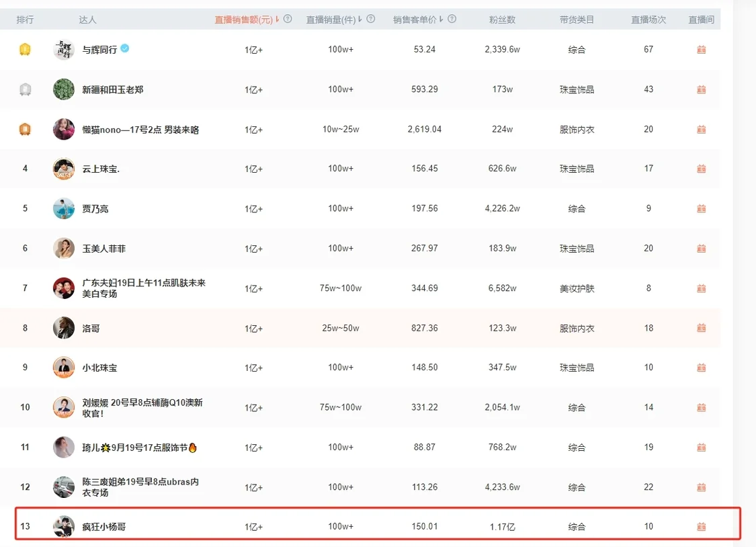The image size is (756, 547).
Task: Open livestream room icon for 云上珠宝
Action: coord(701,169)
